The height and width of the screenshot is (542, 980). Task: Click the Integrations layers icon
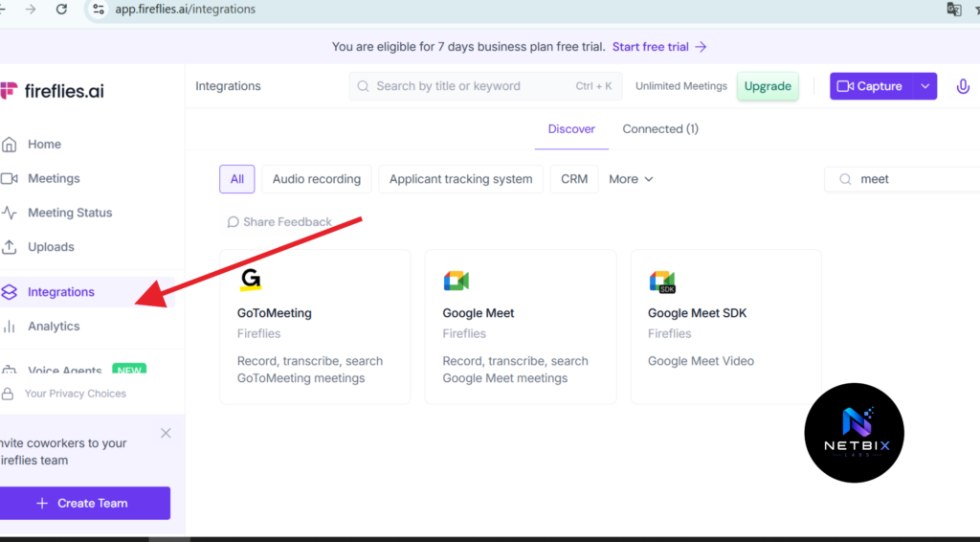9,292
